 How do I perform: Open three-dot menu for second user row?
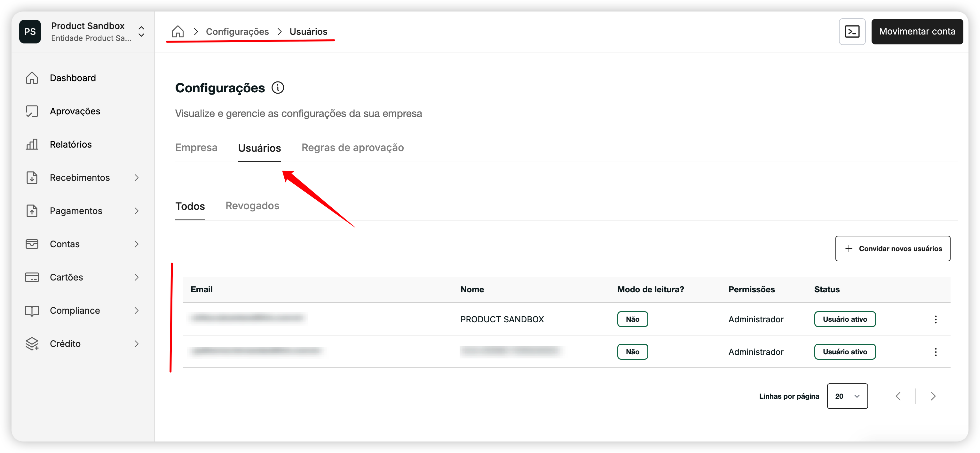tap(936, 352)
